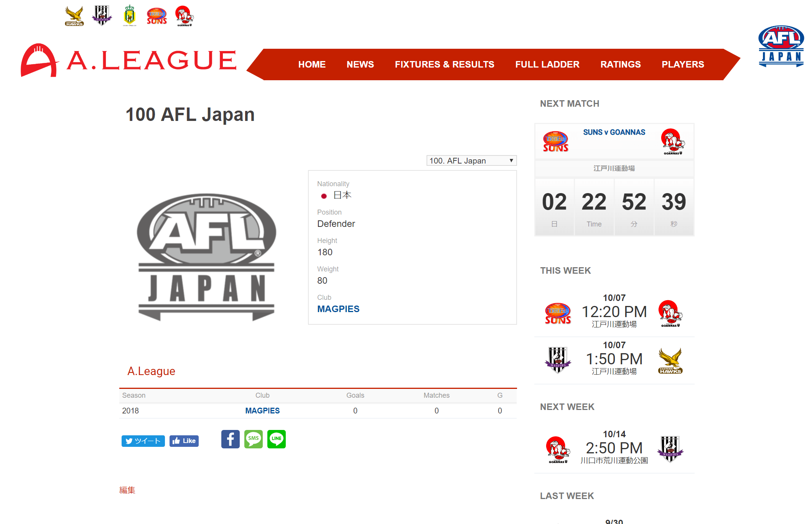This screenshot has height=524, width=812.
Task: Click the 100 AFL Japan page title
Action: [x=190, y=114]
